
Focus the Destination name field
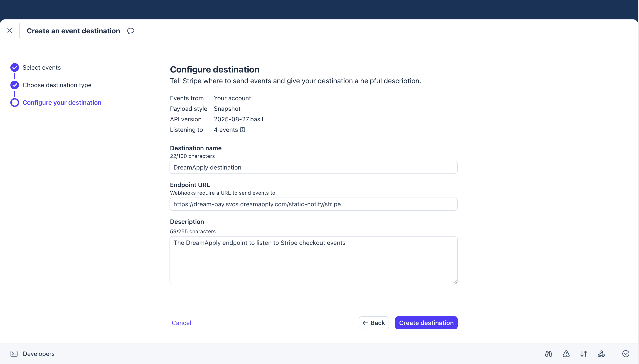point(313,167)
